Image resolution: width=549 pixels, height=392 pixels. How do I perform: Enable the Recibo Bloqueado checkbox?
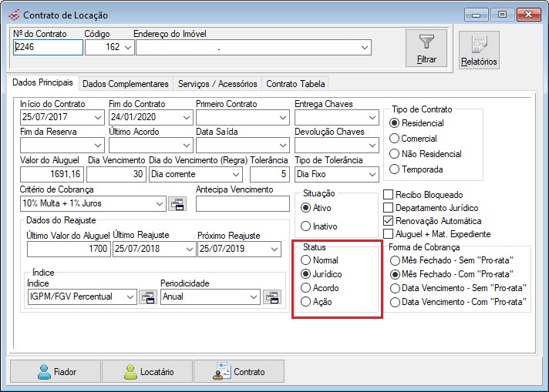(x=389, y=195)
